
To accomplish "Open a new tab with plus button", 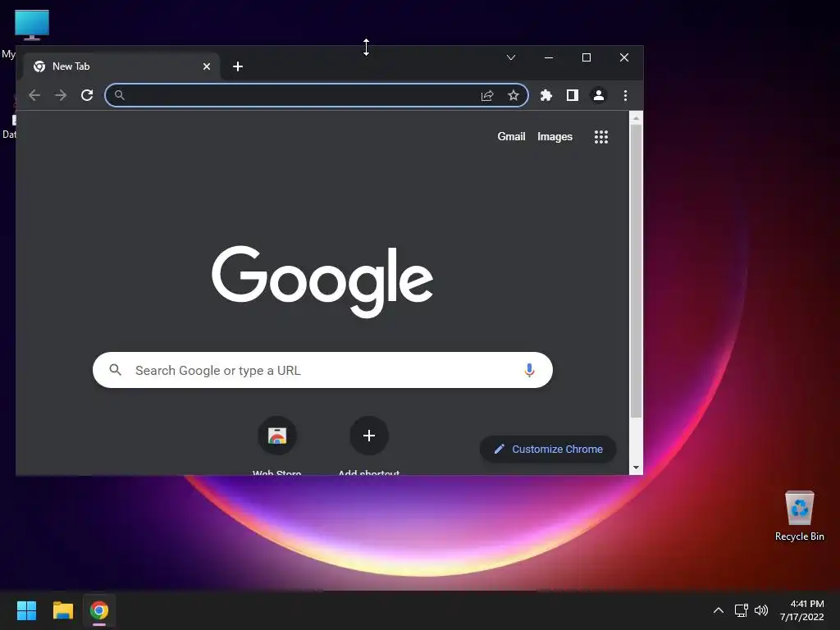I will [x=238, y=66].
